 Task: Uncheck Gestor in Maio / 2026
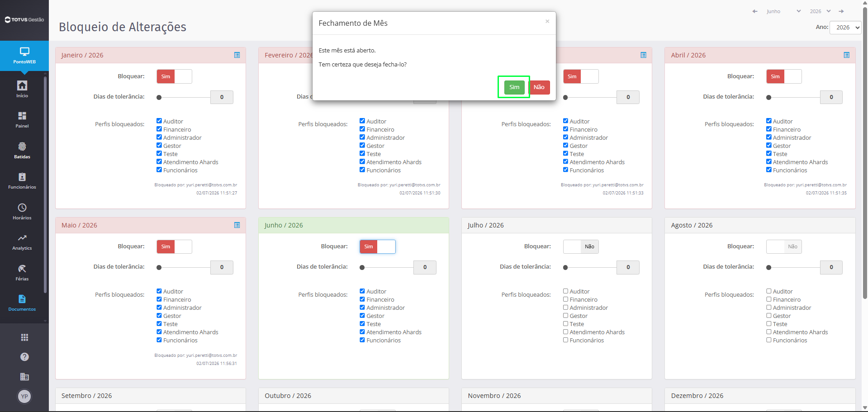pos(159,315)
